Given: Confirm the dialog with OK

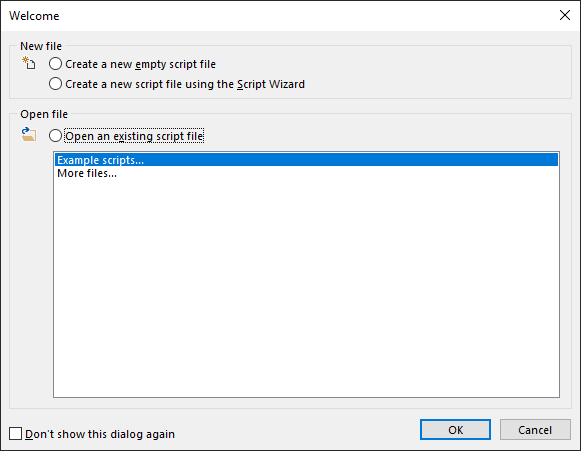Looking at the screenshot, I should click(455, 430).
